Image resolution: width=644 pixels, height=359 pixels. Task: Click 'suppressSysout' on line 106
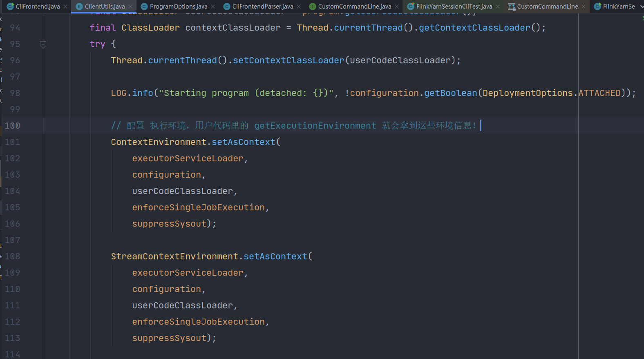[x=169, y=224]
